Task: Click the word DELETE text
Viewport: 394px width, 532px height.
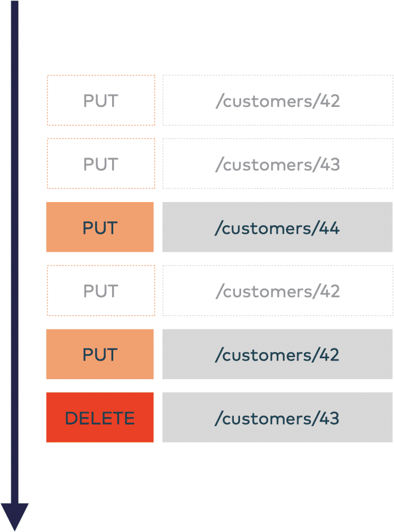Action: coord(100,418)
